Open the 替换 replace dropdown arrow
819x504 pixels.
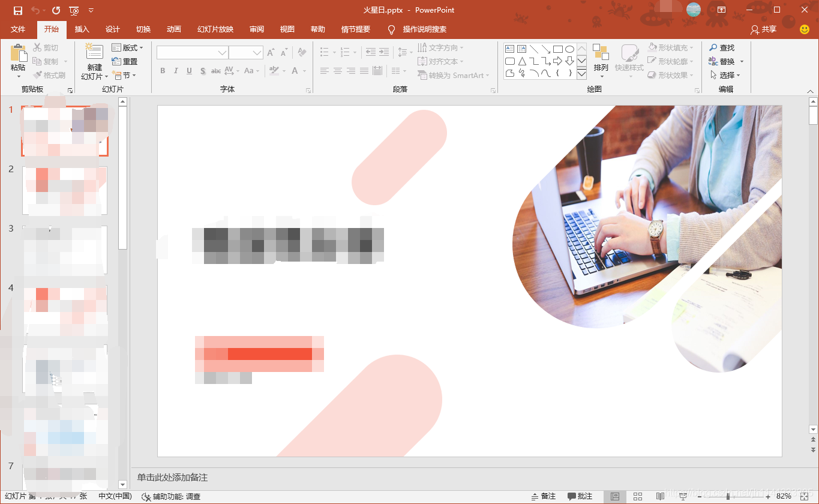click(742, 61)
